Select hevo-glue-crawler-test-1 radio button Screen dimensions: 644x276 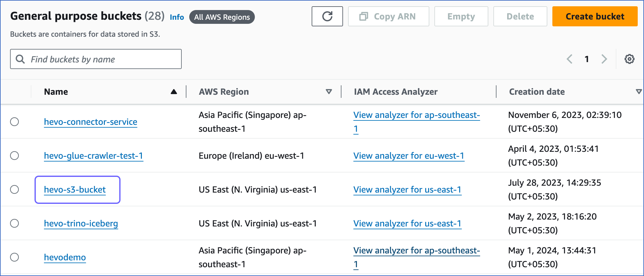click(14, 156)
